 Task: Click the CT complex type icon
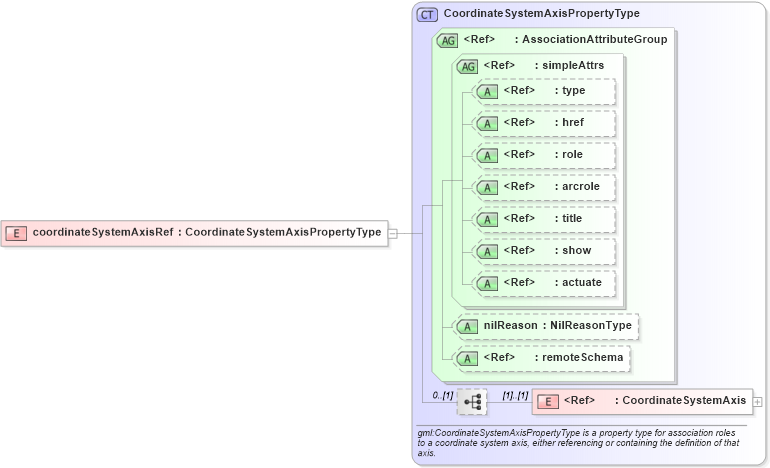(427, 15)
